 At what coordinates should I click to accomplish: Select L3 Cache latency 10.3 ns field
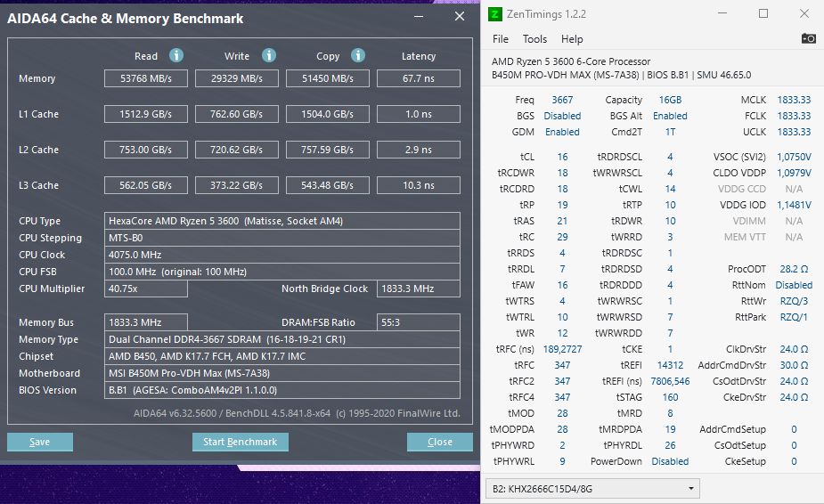[x=419, y=185]
